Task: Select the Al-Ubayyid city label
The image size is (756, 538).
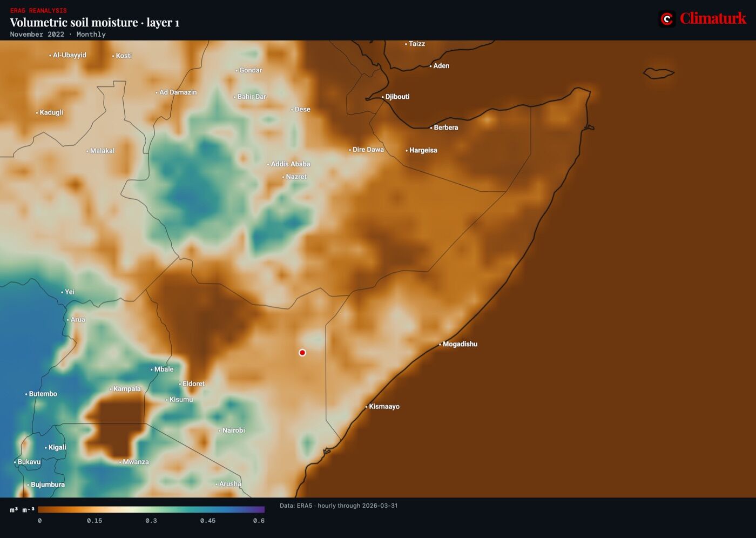Action: pos(70,55)
